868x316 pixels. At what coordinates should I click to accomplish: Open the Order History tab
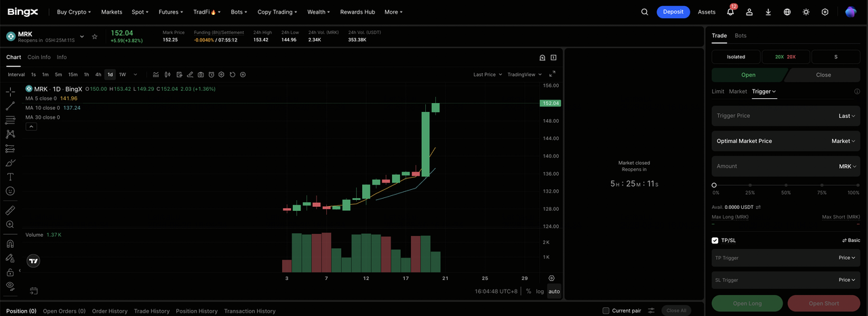coord(109,311)
